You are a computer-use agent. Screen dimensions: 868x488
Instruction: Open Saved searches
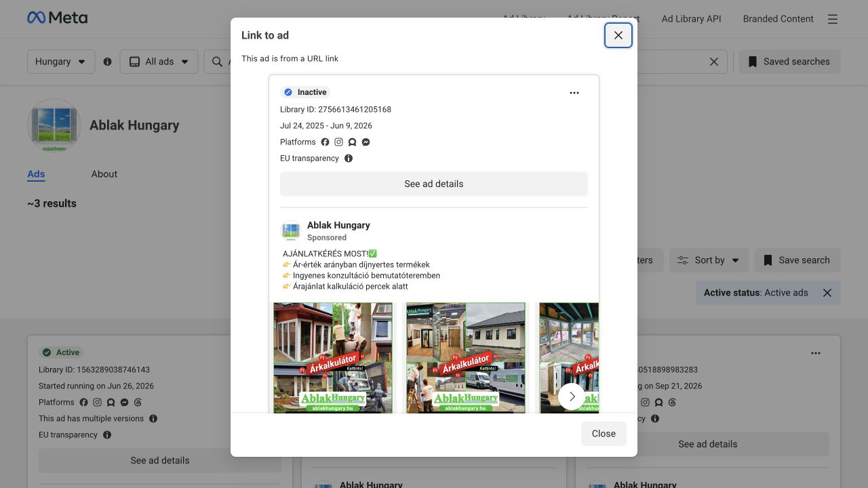point(789,62)
